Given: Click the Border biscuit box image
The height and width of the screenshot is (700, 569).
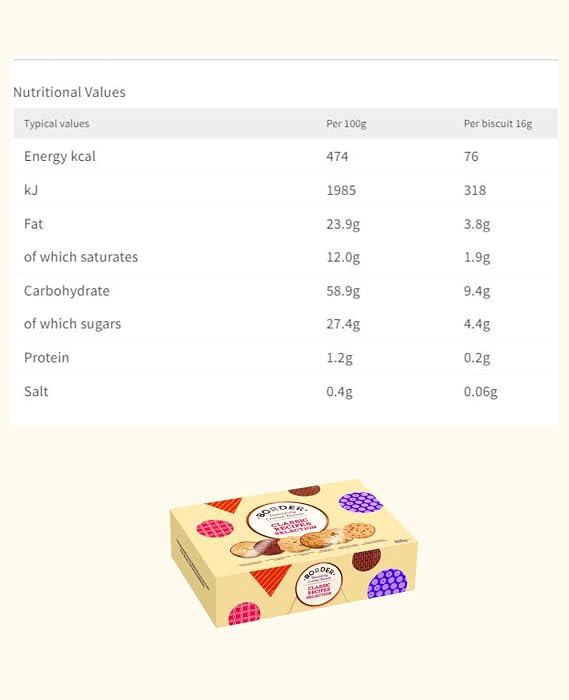Looking at the screenshot, I should (293, 554).
